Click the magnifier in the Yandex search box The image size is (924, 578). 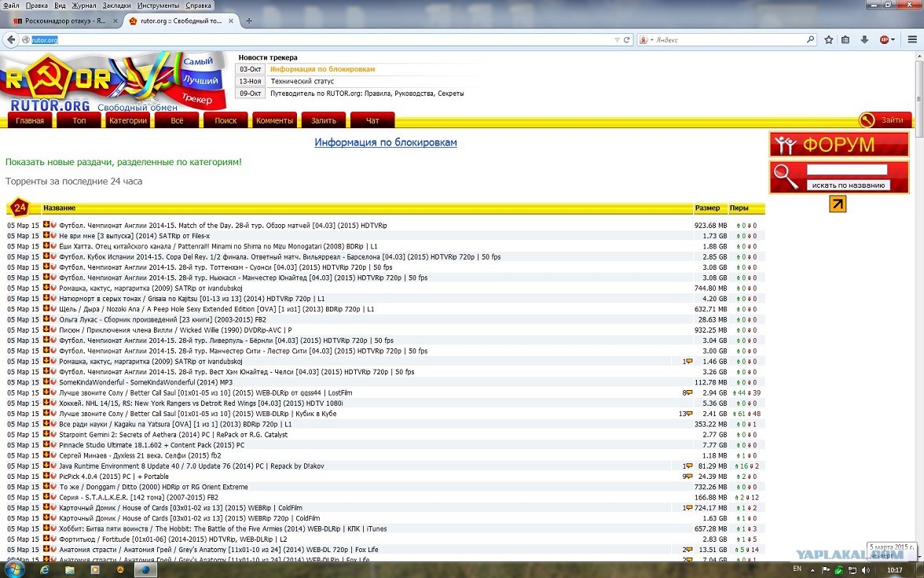click(x=810, y=39)
